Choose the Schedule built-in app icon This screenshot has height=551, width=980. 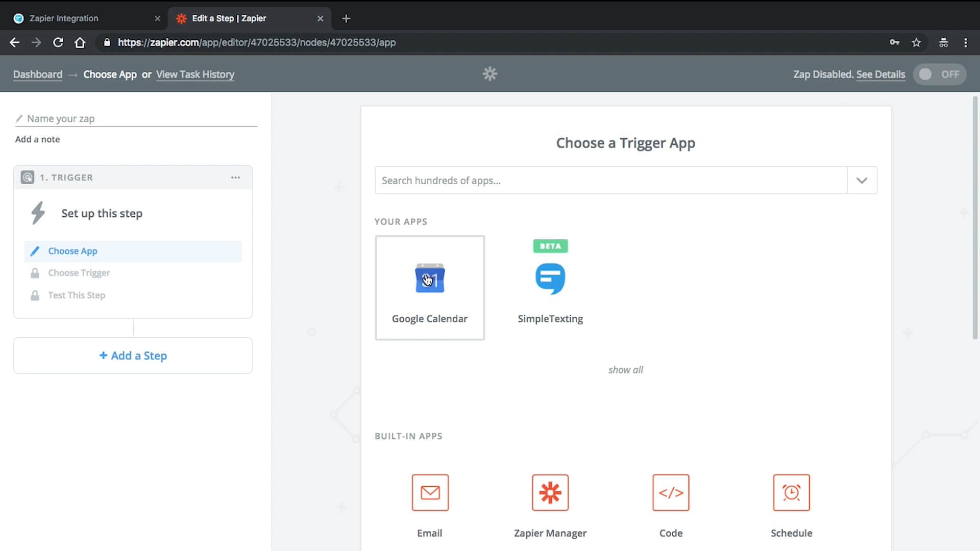pyautogui.click(x=791, y=492)
